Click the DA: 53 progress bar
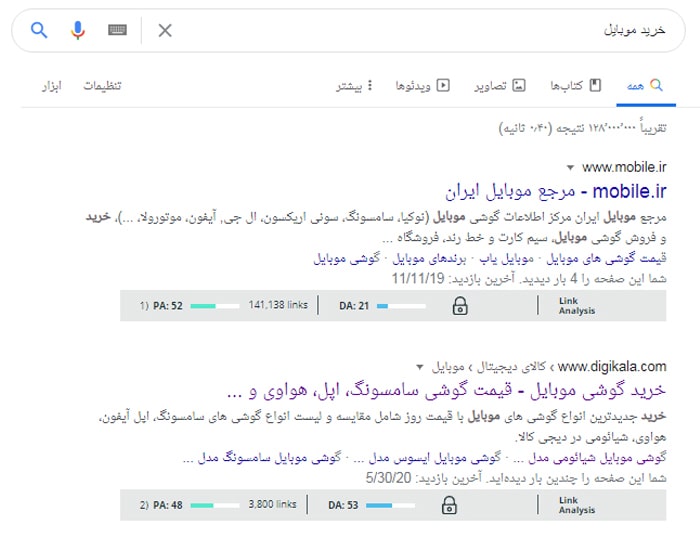 coord(390,505)
